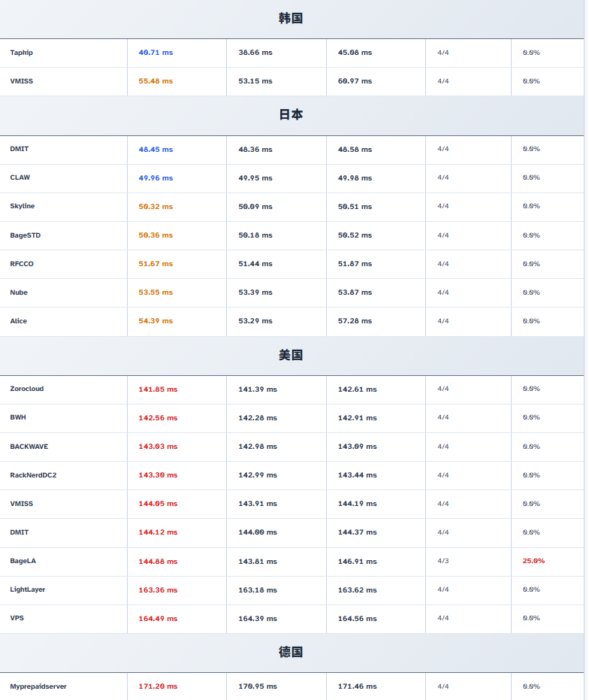The image size is (589, 700).
Task: Click the CLAW row name
Action: pyautogui.click(x=20, y=177)
